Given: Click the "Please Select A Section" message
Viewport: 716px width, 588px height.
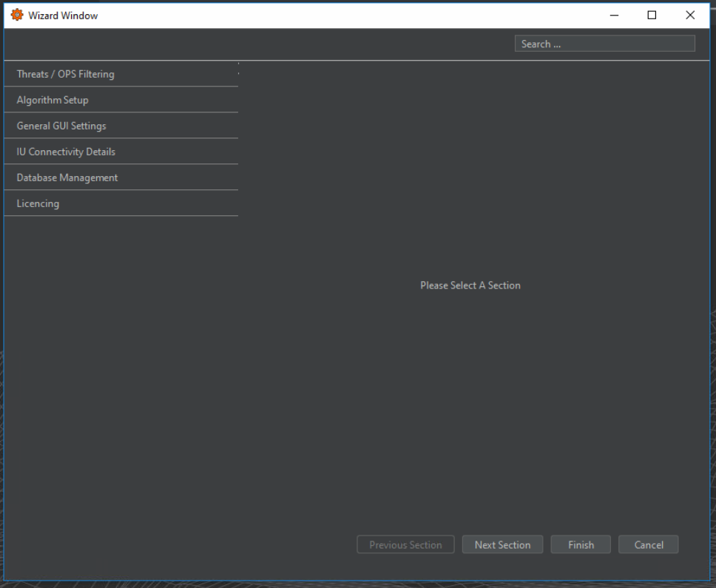Looking at the screenshot, I should coord(470,285).
